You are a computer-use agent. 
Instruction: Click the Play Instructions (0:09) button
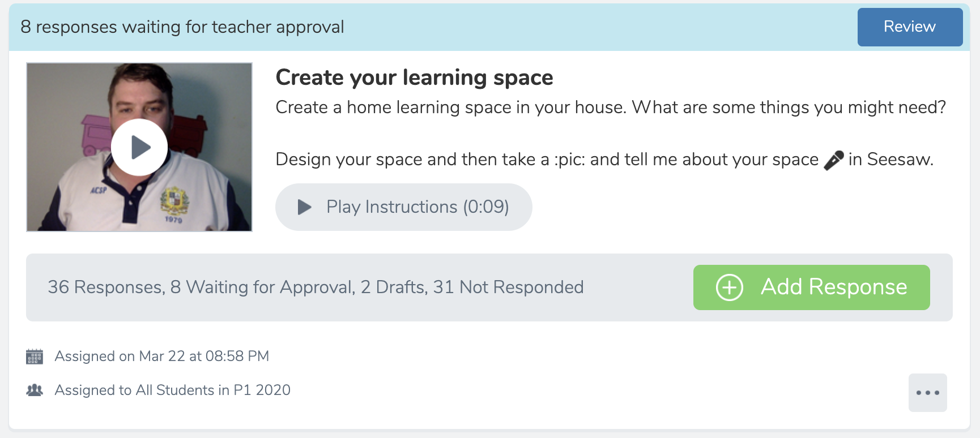click(403, 207)
